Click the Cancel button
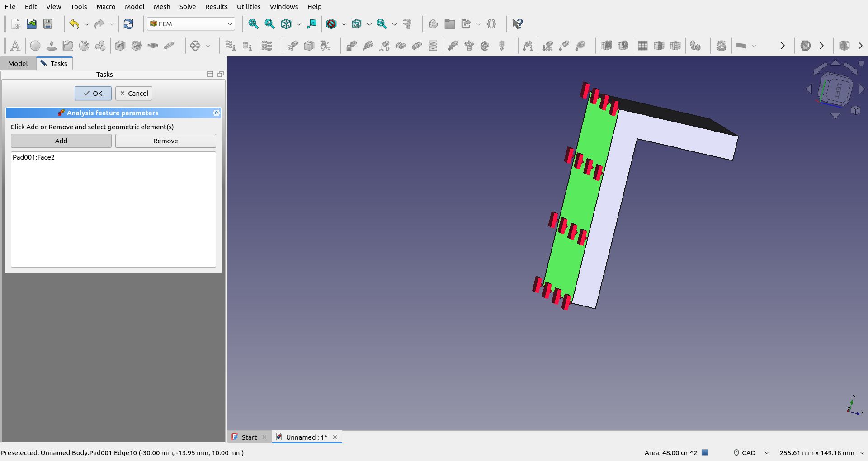The width and height of the screenshot is (868, 461). (x=134, y=94)
